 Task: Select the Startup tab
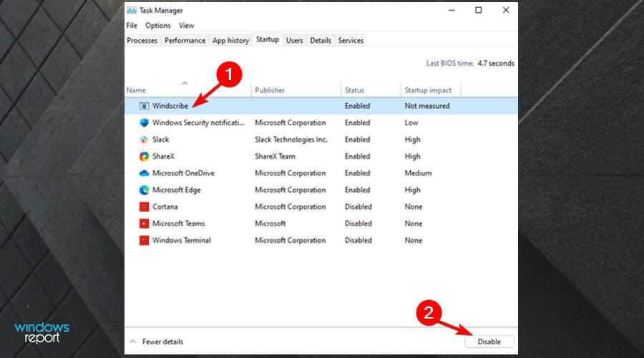point(268,39)
